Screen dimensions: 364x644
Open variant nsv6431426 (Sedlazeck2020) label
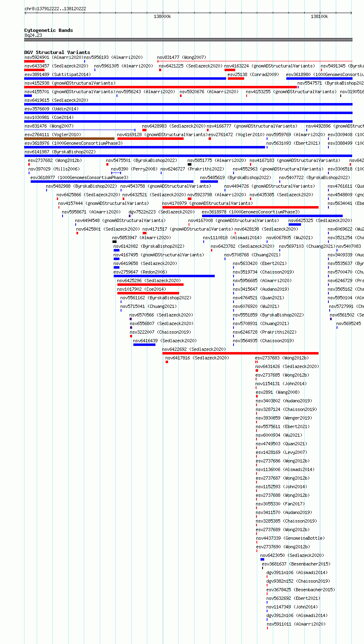[x=287, y=366]
